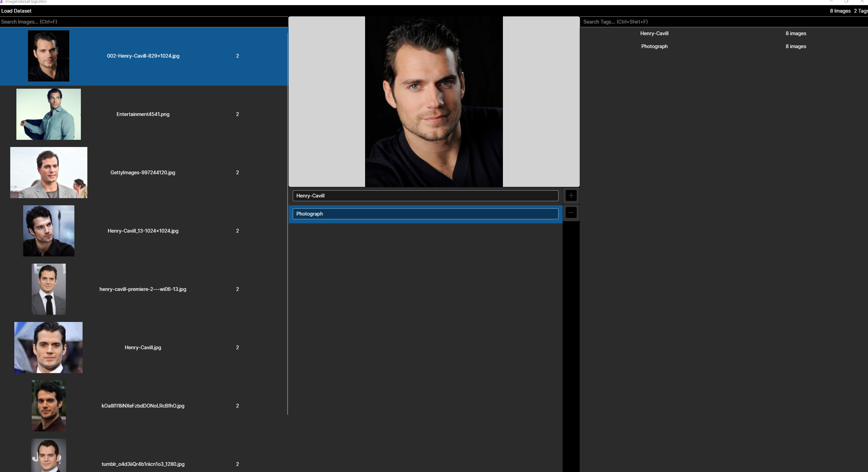Click the plus icon to add tag

(x=571, y=195)
